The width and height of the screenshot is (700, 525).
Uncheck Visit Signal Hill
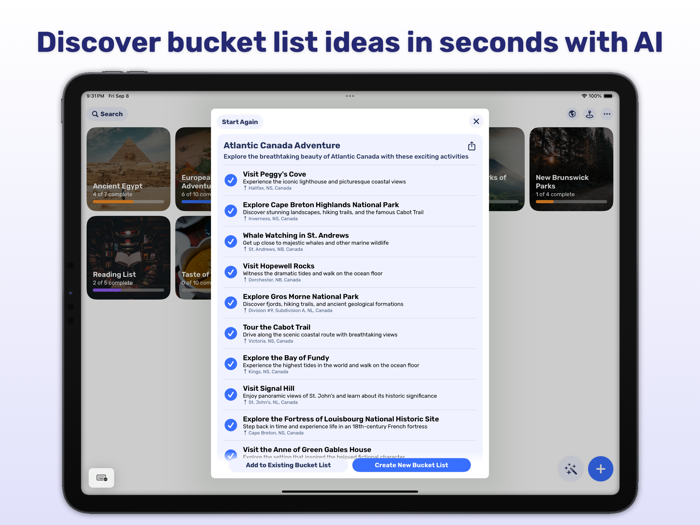(231, 394)
